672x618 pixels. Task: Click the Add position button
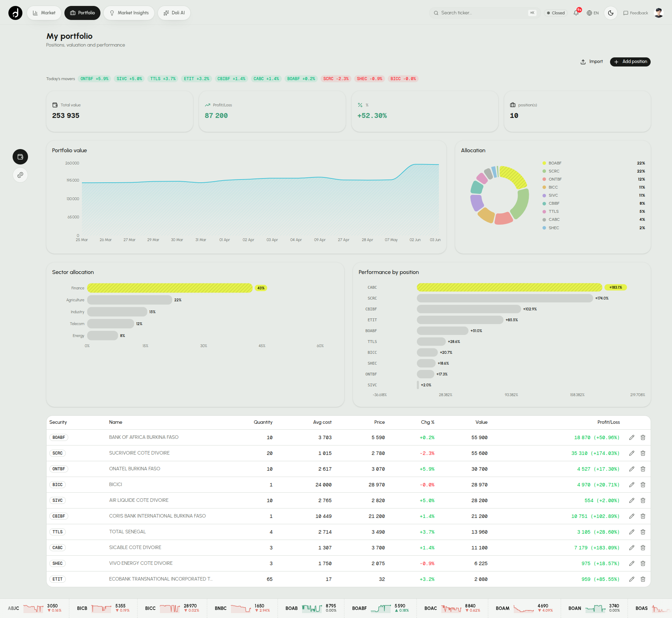(630, 62)
